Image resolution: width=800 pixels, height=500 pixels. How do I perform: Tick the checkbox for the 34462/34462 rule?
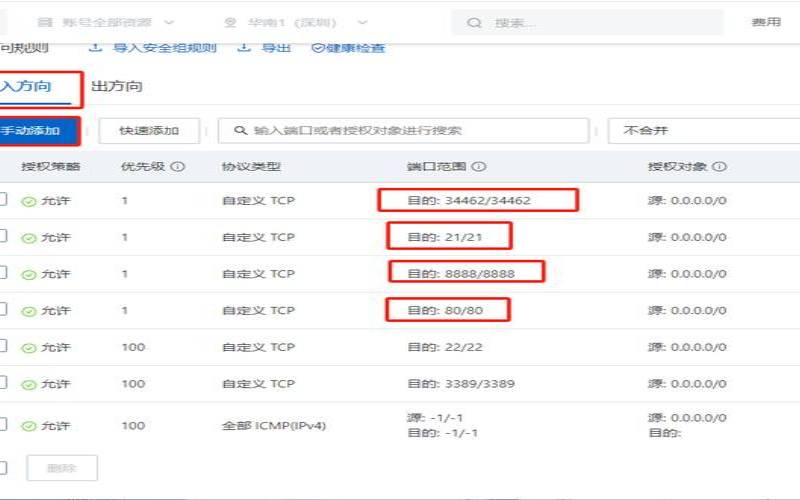click(x=3, y=200)
